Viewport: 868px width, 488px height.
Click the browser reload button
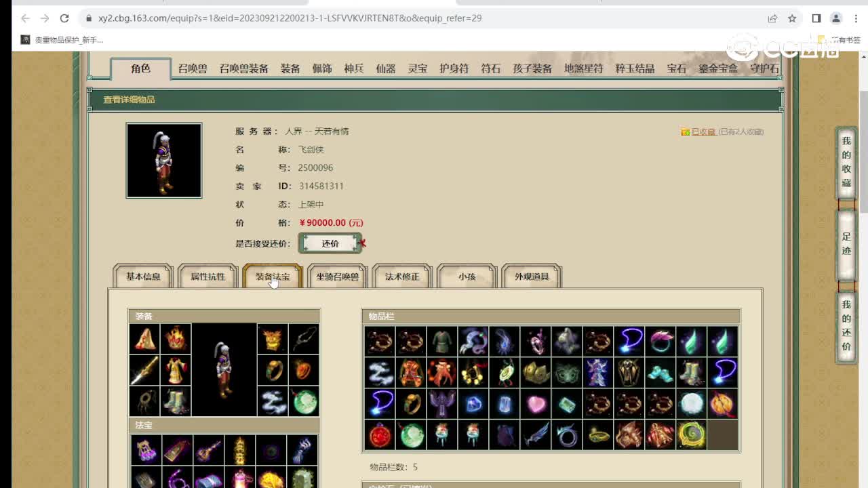(x=64, y=18)
